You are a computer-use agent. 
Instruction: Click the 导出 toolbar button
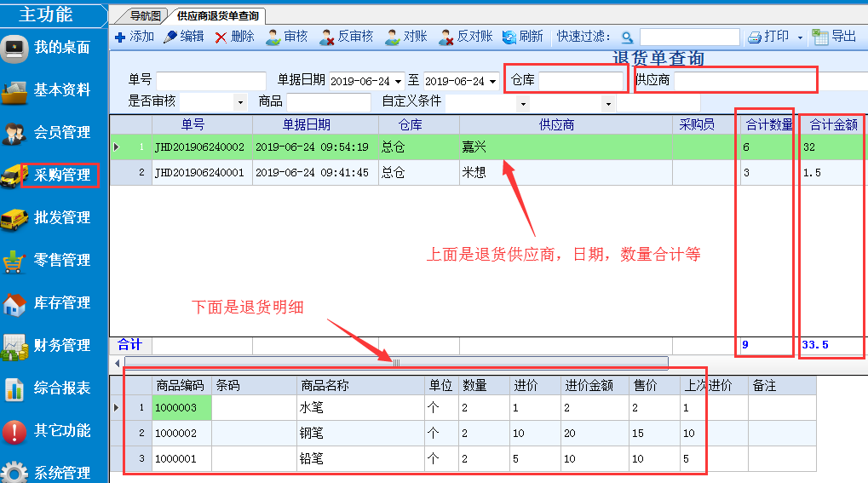tap(834, 37)
